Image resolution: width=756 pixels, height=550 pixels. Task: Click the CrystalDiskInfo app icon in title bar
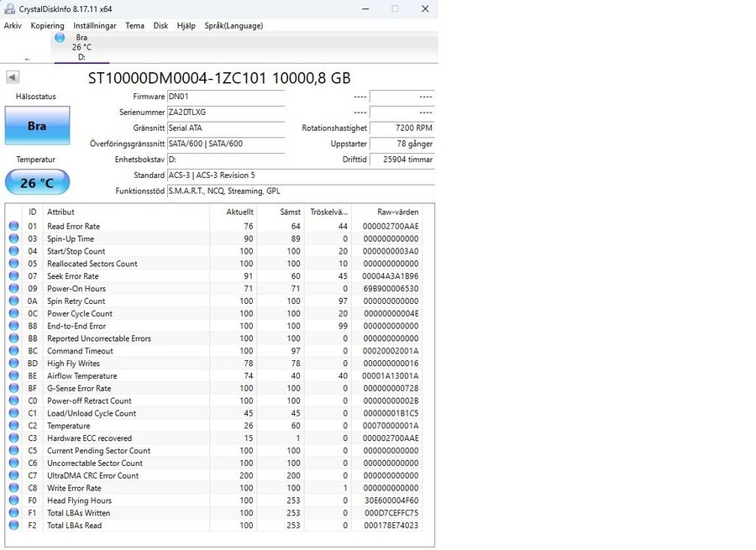click(9, 8)
